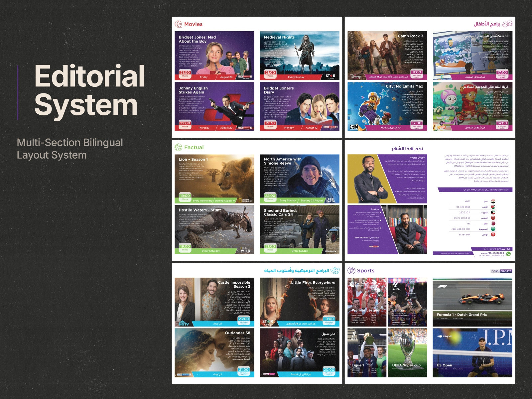Click the 21:00 time badge on Medieval Nights
The image size is (532, 399).
pos(270,73)
